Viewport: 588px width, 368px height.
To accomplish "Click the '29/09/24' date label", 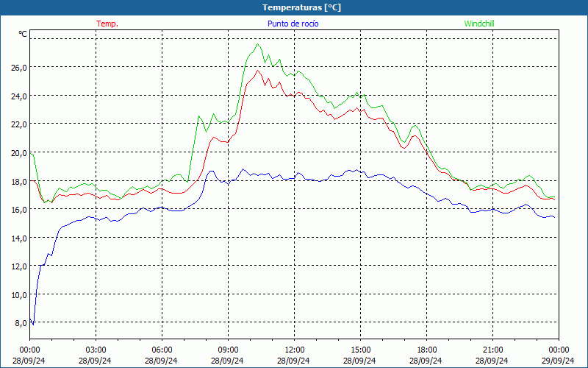I will 558,361.
